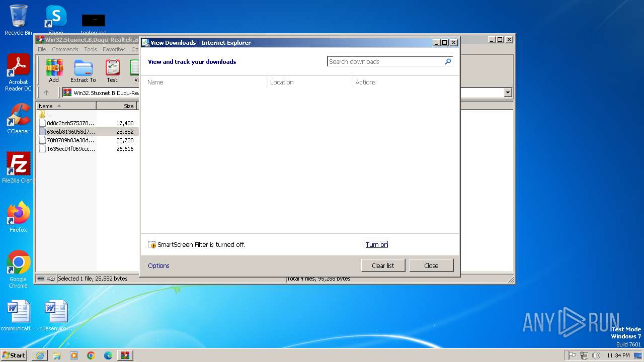Open Windows Explorer from the taskbar
644x362 pixels.
point(57,355)
